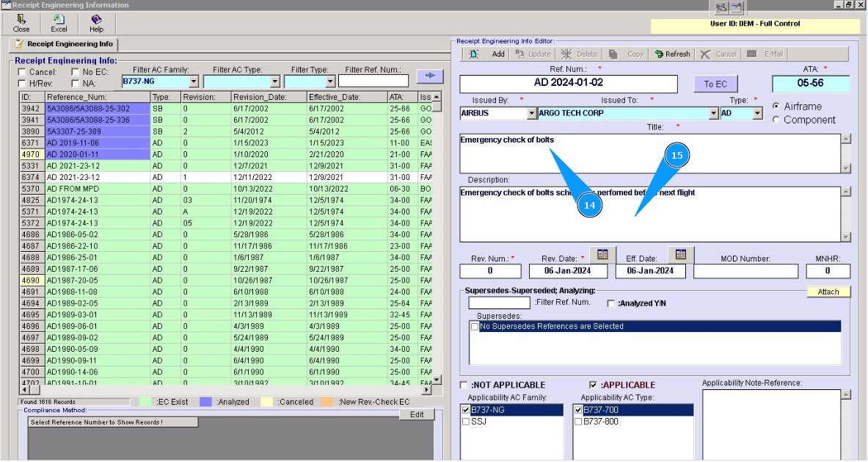Select the Component radio button
Viewport: 868px width, 462px height.
tap(776, 120)
